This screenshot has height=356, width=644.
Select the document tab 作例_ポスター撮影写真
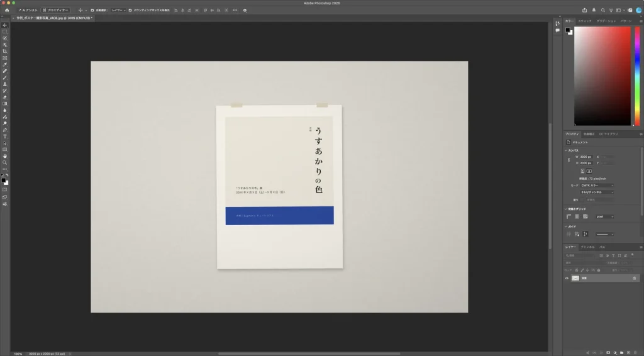tap(53, 18)
